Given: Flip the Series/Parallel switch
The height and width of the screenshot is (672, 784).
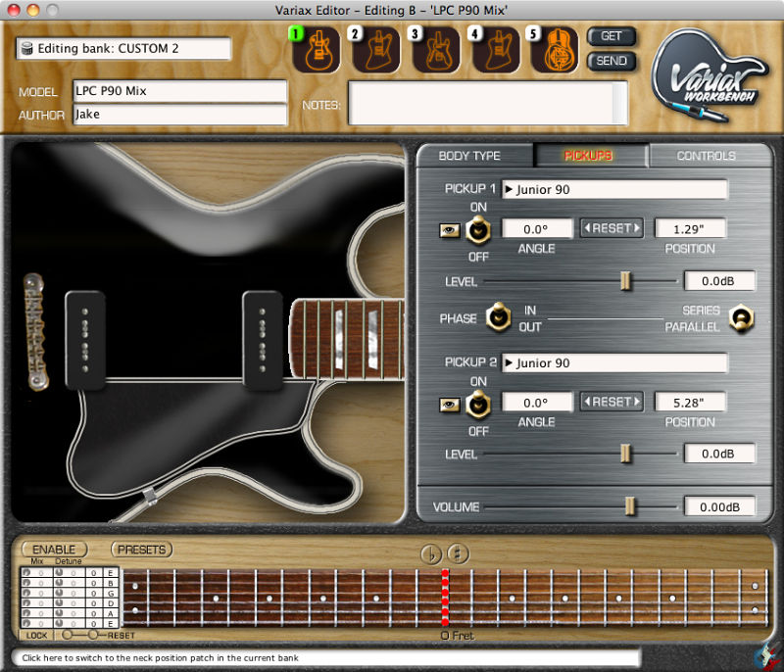Looking at the screenshot, I should (742, 317).
